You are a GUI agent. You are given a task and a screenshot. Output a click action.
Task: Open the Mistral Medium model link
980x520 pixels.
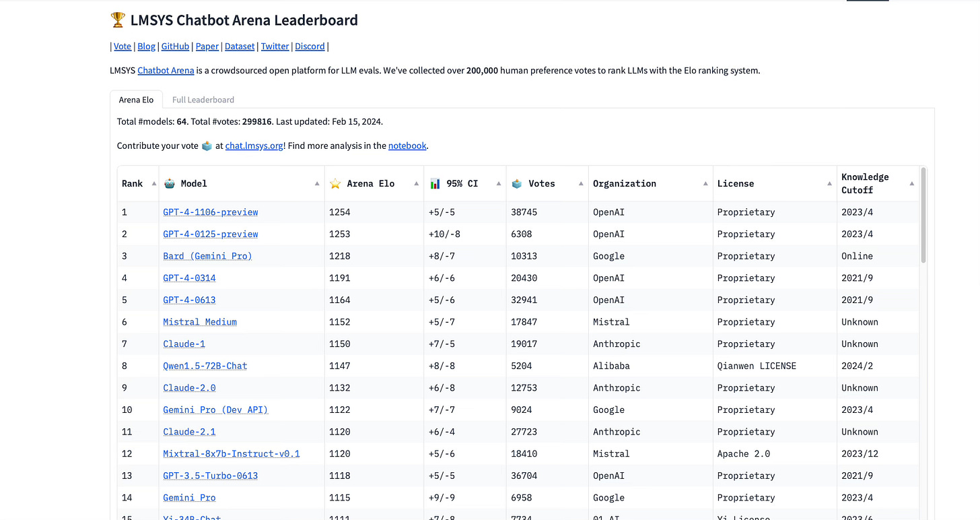(x=200, y=322)
